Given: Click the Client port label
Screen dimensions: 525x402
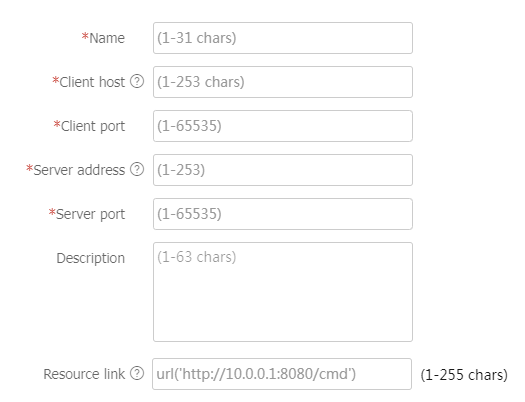Looking at the screenshot, I should pyautogui.click(x=93, y=127).
